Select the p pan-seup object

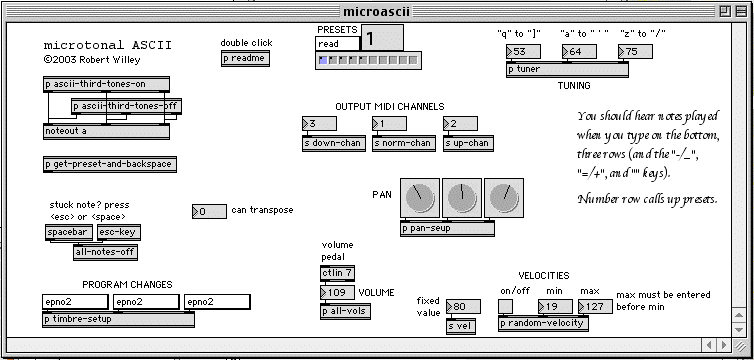447,229
